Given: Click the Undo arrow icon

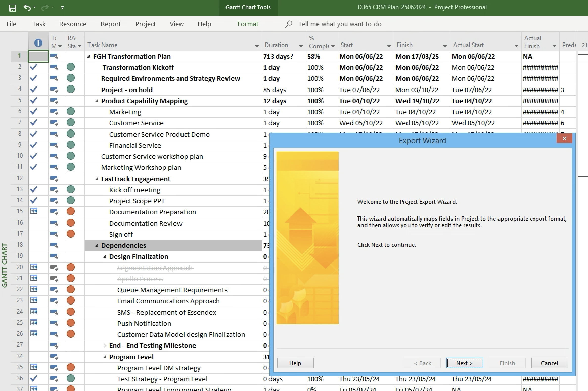Looking at the screenshot, I should point(27,8).
